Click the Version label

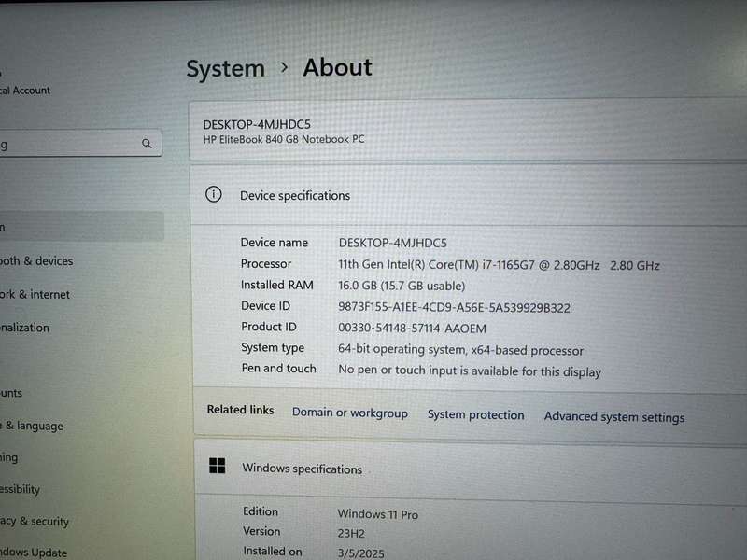[261, 531]
